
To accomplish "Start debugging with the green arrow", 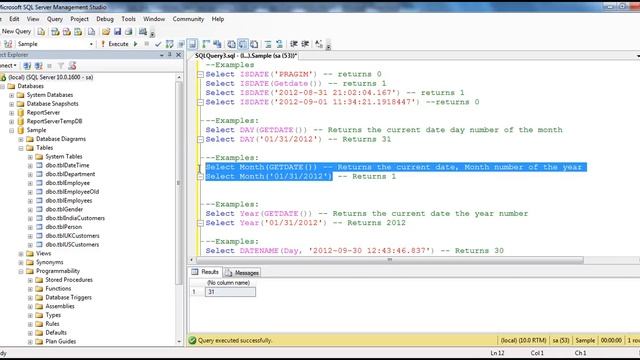I will coord(136,44).
